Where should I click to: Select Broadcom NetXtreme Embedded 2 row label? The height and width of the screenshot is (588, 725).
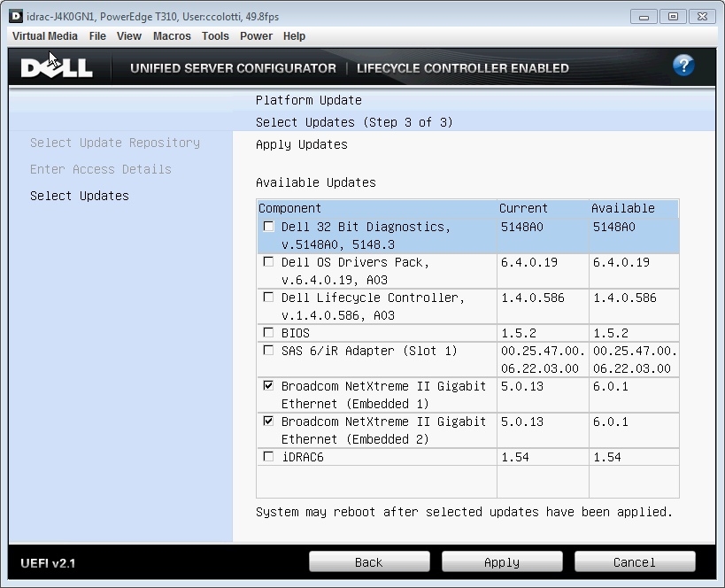click(384, 430)
